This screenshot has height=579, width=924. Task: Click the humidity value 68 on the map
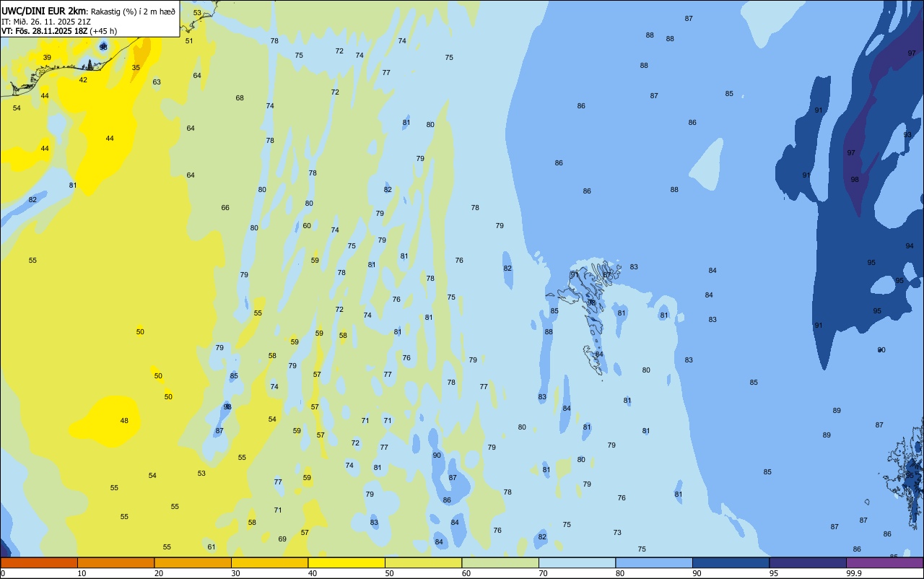(240, 98)
